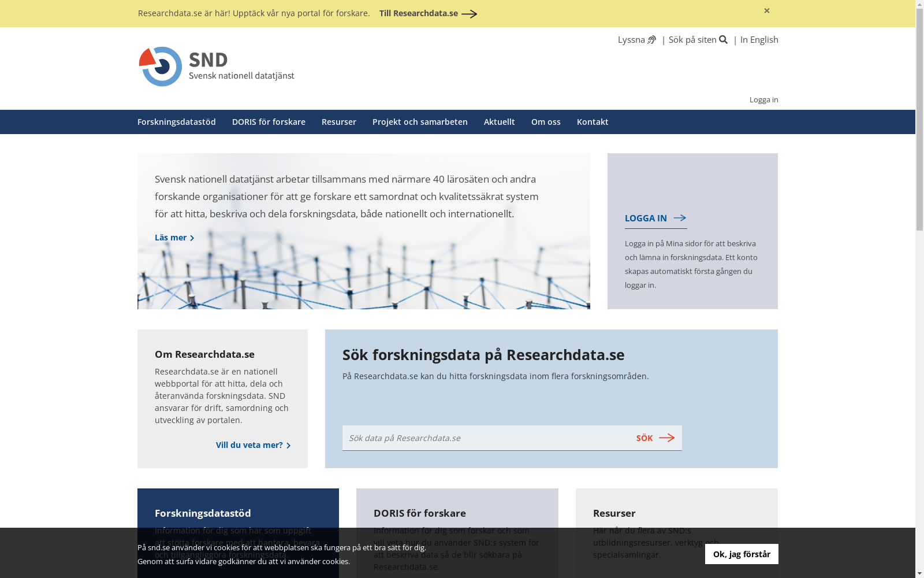
Task: Open Projekt och samarbeten menu
Action: 420,122
